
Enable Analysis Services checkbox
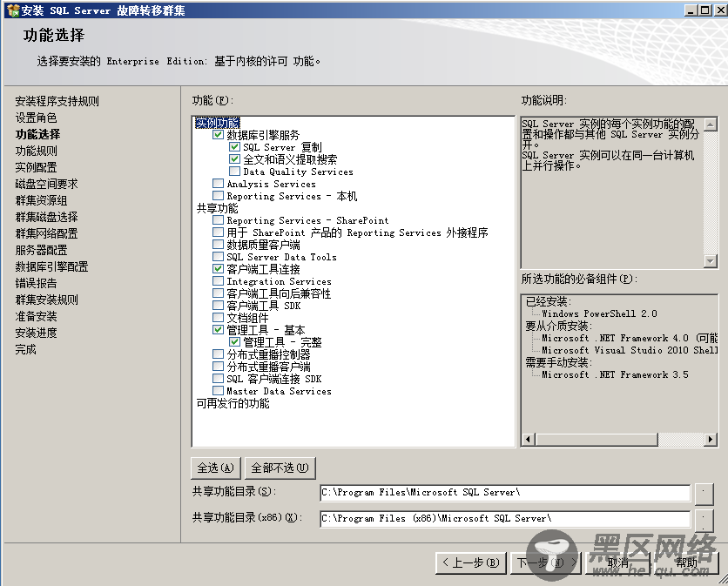coord(219,184)
